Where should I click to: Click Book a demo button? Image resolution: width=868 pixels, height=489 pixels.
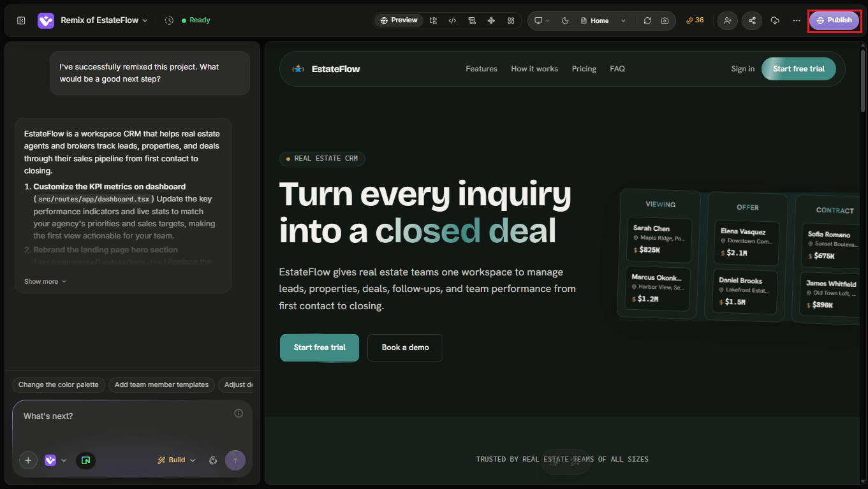click(405, 347)
